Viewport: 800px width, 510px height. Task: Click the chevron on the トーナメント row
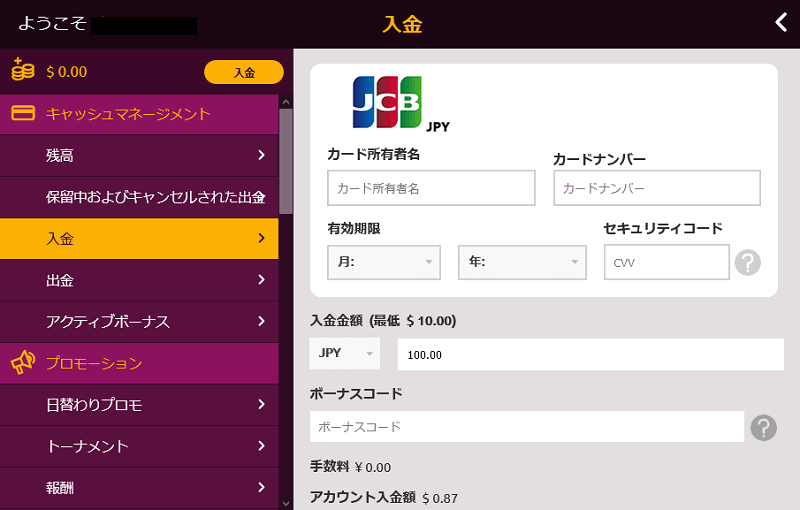262,446
